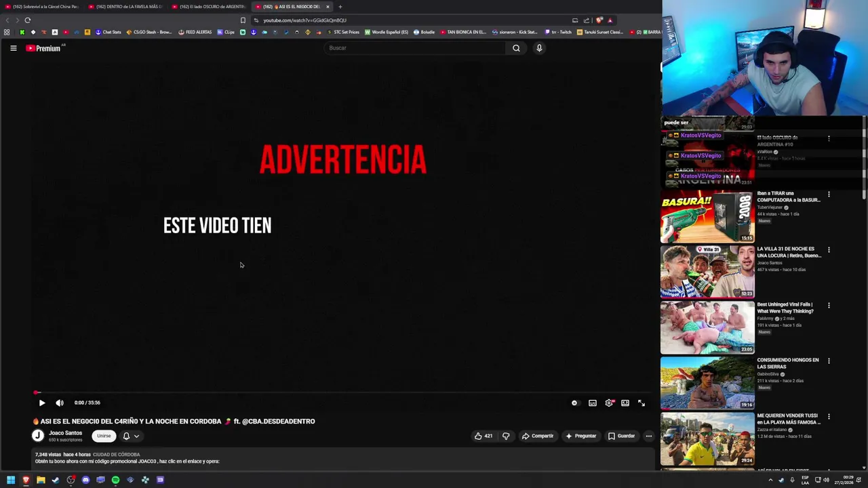Enter fullscreen in the video player
This screenshot has height=488, width=868.
point(642,403)
